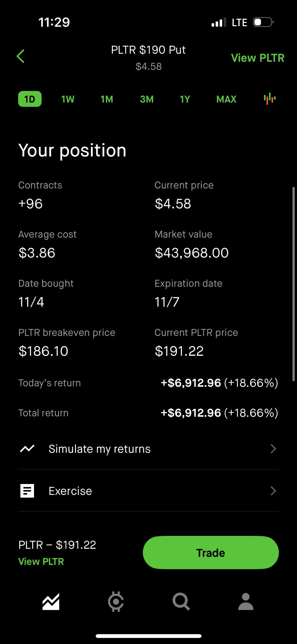297x644 pixels.
Task: Open the account profile icon
Action: coord(246,602)
